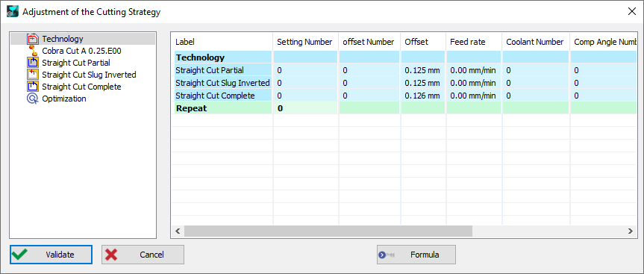Viewport: 644px width, 274px height.
Task: Click Feed rate cell for Straight Cut Partial
Action: click(x=474, y=70)
